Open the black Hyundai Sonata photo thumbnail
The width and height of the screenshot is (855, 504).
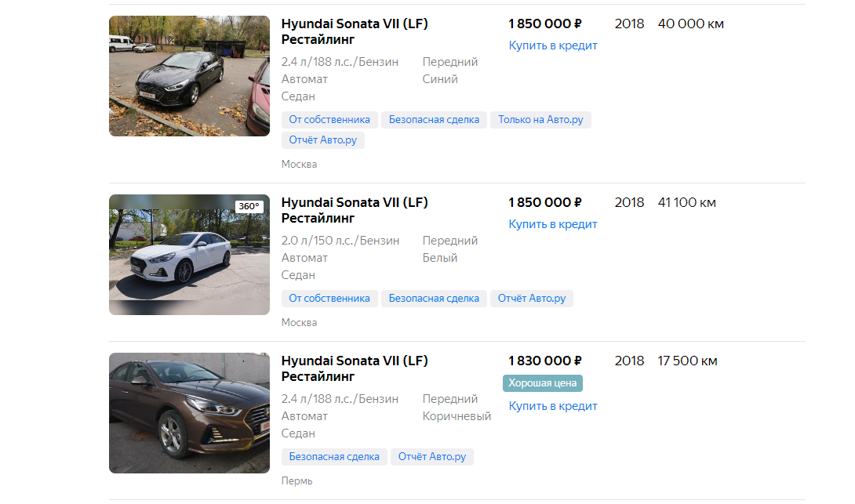189,76
